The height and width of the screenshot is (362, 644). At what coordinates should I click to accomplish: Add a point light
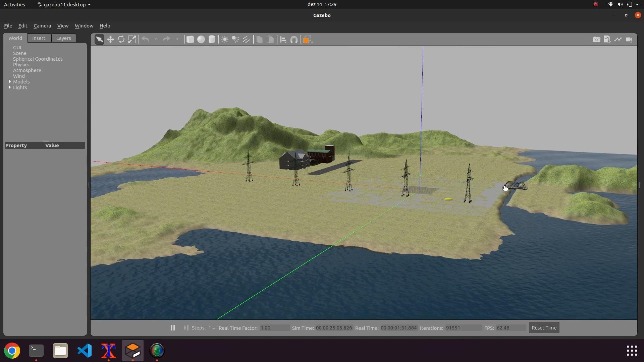pos(225,40)
